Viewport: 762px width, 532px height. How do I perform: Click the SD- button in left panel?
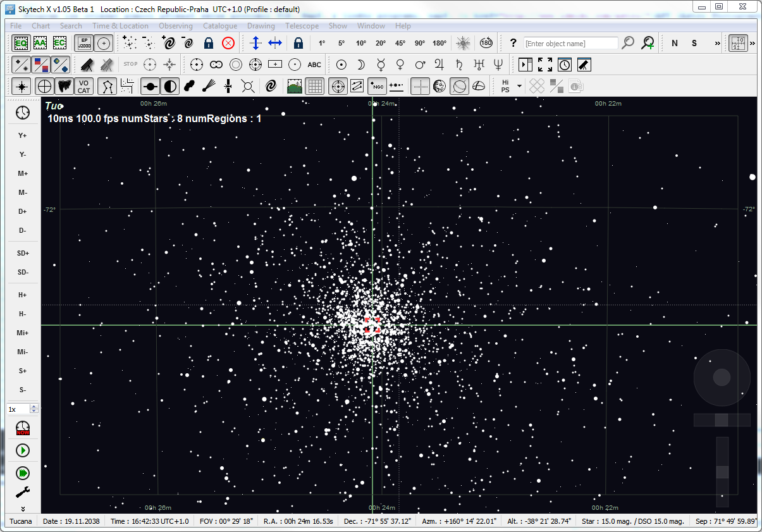[23, 272]
